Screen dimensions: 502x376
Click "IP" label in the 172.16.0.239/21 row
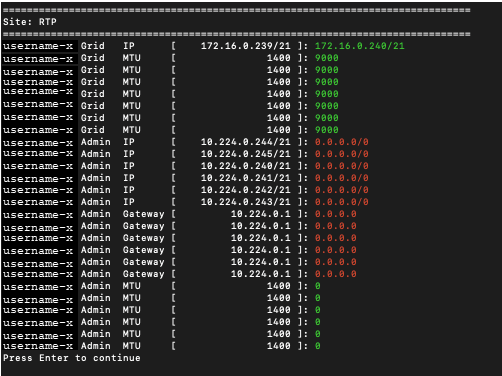[129, 46]
